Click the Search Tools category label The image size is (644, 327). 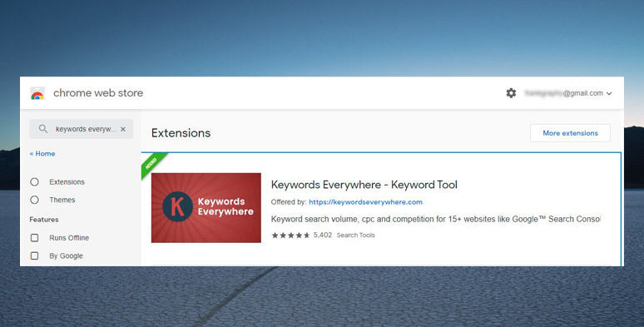(x=355, y=235)
